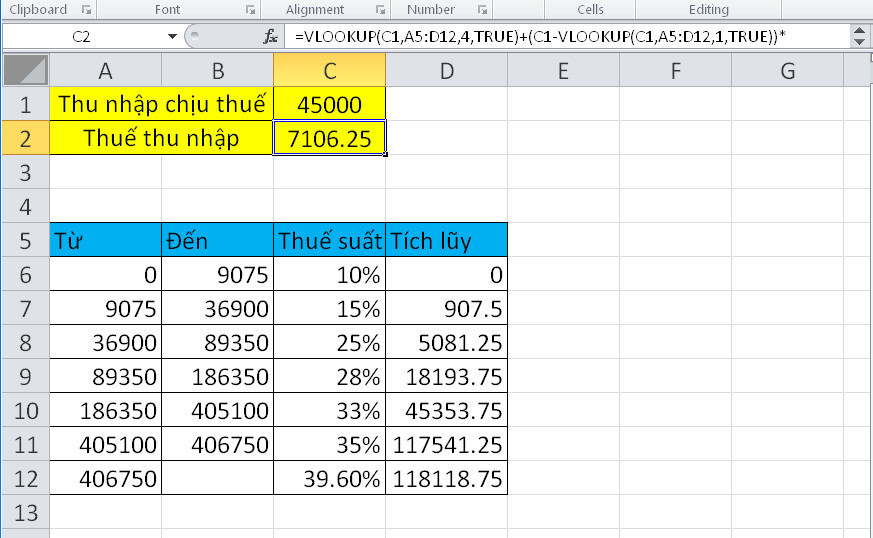Image resolution: width=873 pixels, height=538 pixels.
Task: Select row 4 header
Action: [x=26, y=206]
